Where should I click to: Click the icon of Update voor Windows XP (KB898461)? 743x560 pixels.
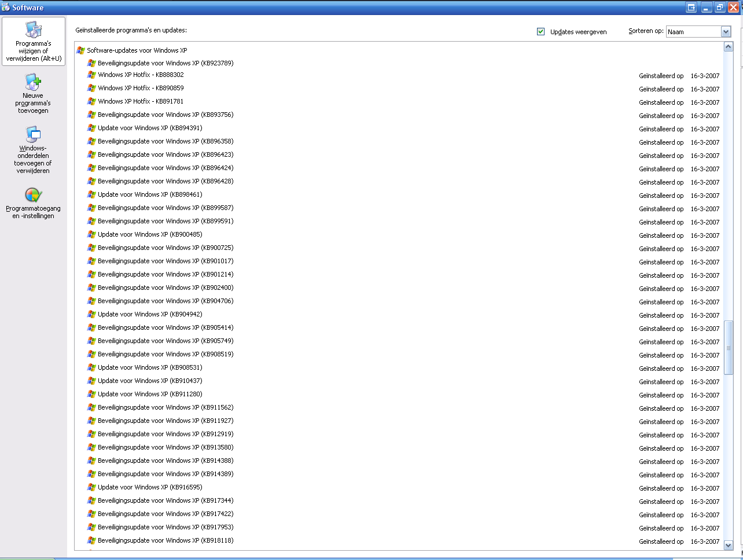click(91, 194)
